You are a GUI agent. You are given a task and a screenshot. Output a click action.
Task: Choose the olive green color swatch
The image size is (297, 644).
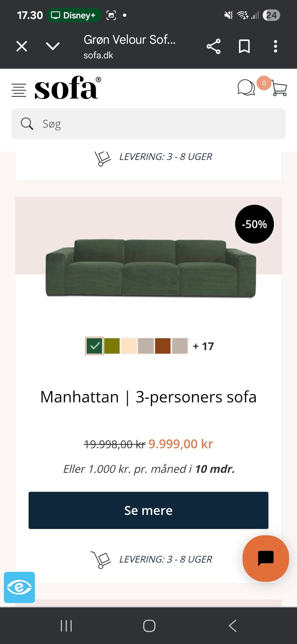112,346
